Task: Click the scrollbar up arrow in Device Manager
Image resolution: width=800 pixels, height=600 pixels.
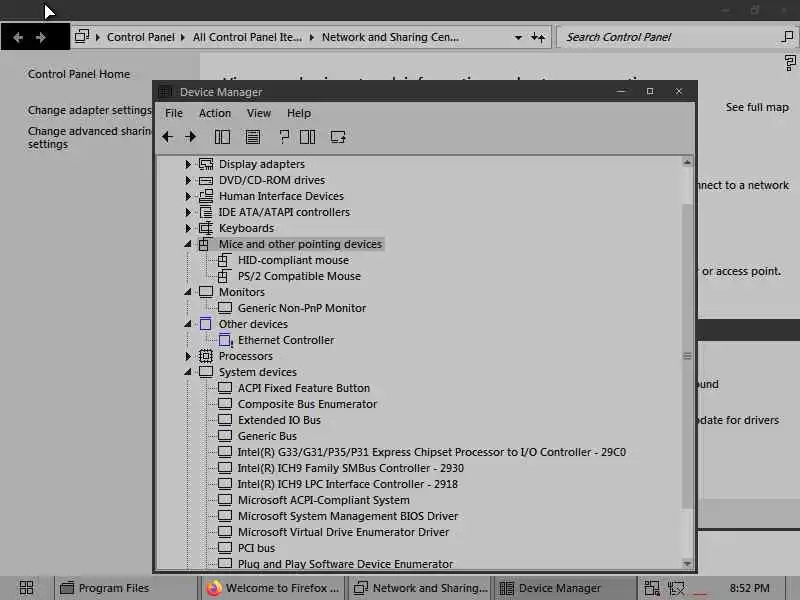Action: [687, 162]
